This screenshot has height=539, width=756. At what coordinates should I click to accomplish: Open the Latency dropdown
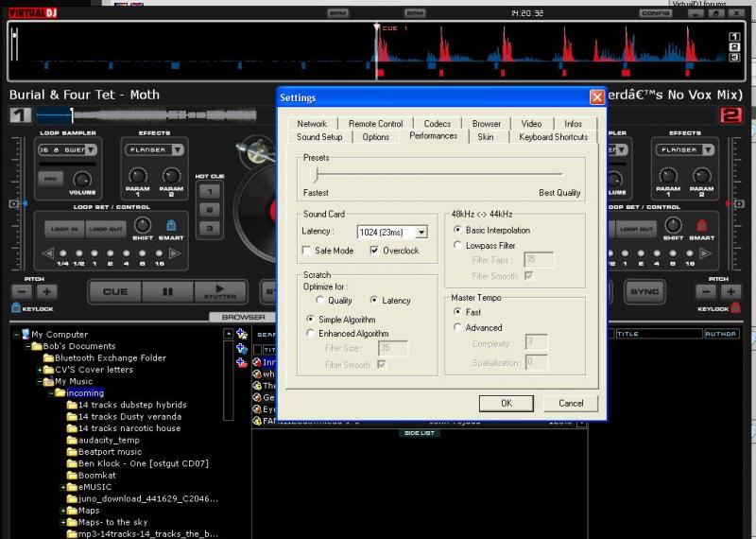(421, 232)
